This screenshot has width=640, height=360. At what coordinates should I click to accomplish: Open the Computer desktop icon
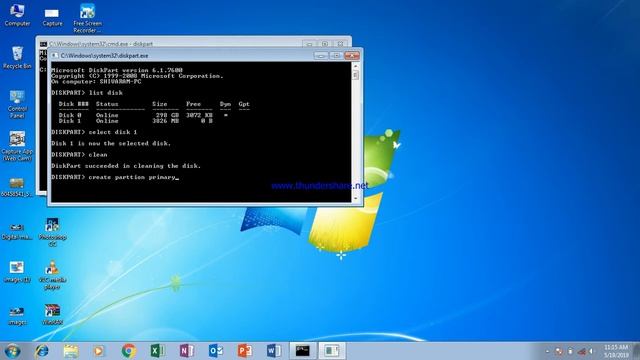(x=17, y=15)
